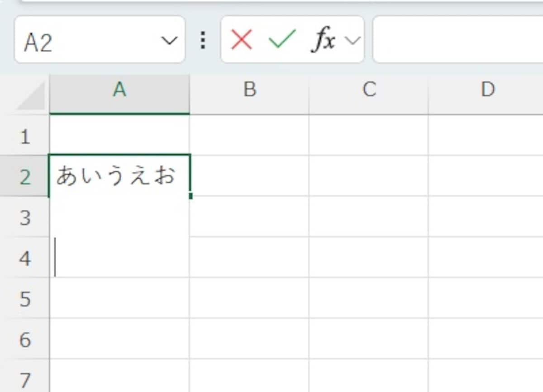Select row 5 header
The width and height of the screenshot is (543, 392).
(x=25, y=298)
